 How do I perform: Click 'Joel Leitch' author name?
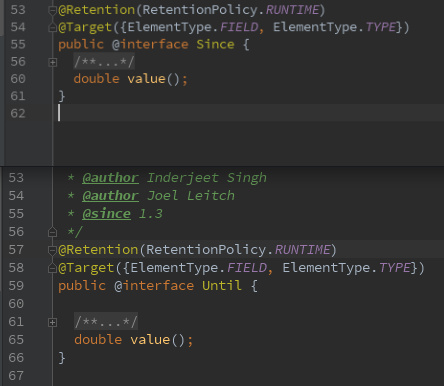click(191, 196)
